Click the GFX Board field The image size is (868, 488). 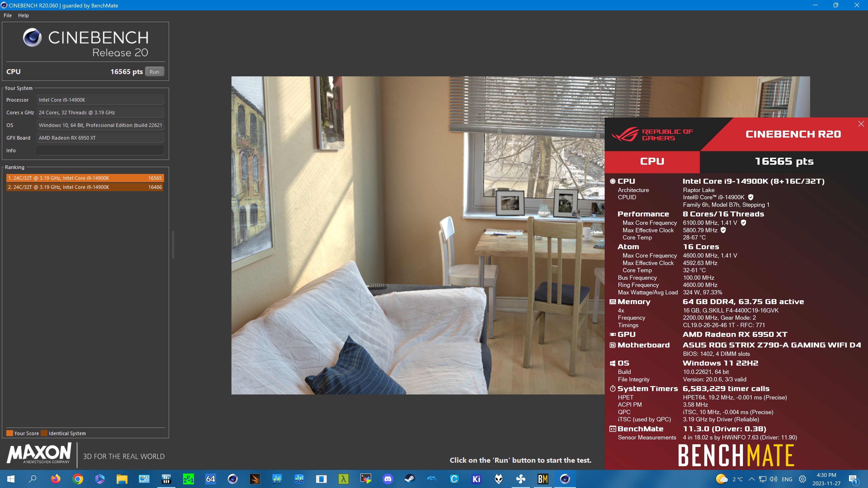[x=100, y=138]
